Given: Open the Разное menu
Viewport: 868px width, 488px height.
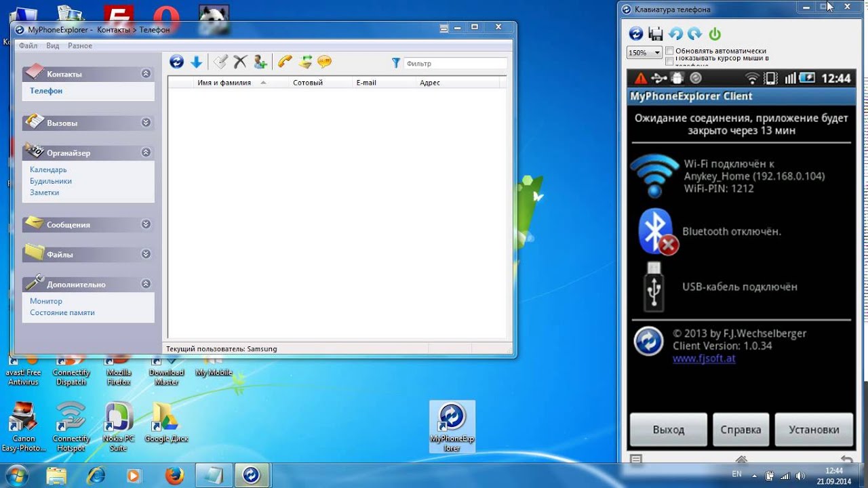Looking at the screenshot, I should [x=80, y=45].
